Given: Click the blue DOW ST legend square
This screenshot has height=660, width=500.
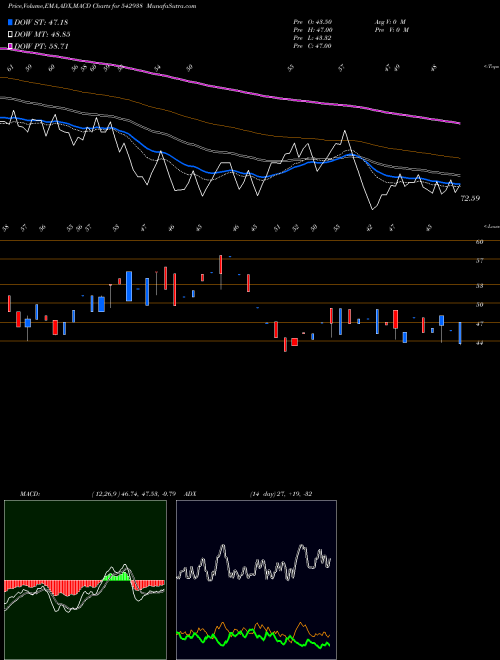Looking at the screenshot, I should click(x=10, y=23).
